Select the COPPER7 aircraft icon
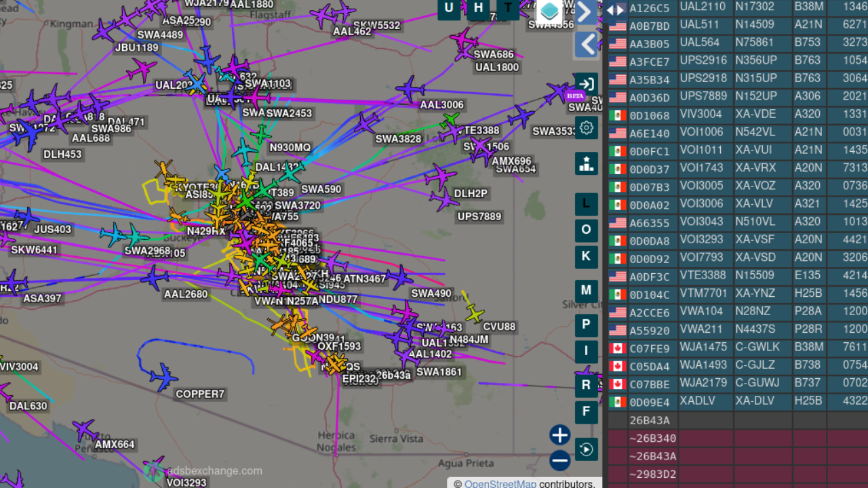 pos(163,378)
